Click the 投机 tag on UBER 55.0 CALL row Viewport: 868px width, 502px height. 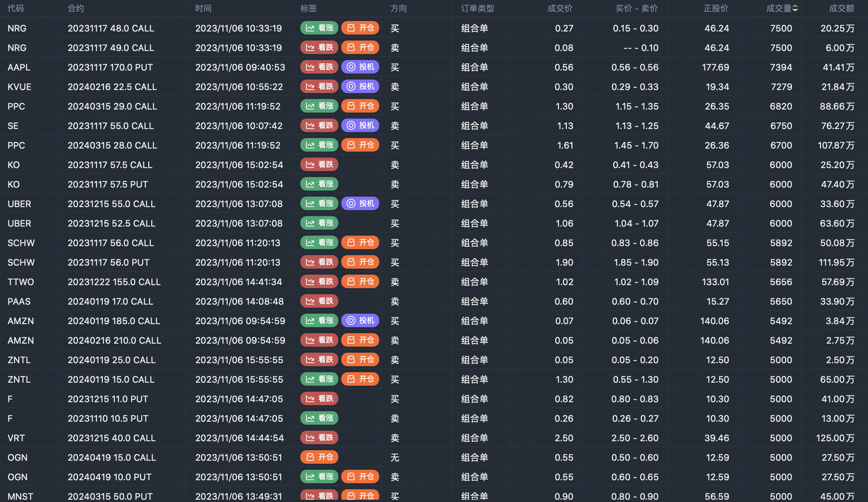point(360,204)
